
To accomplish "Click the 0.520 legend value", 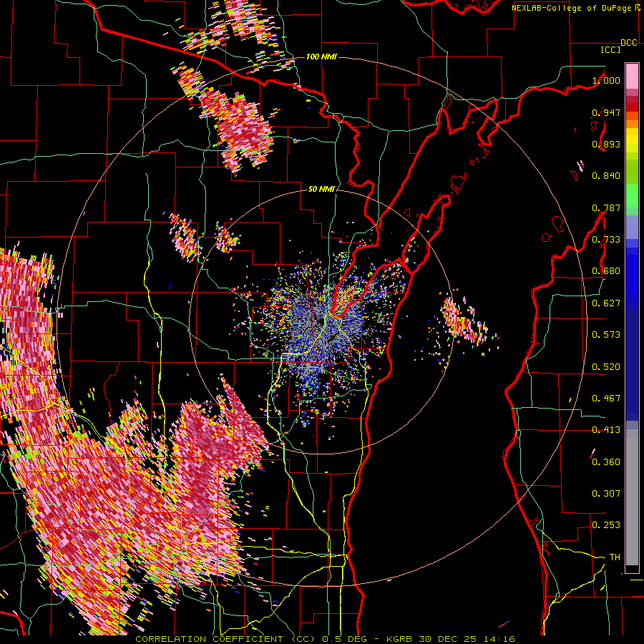I will click(x=606, y=367).
